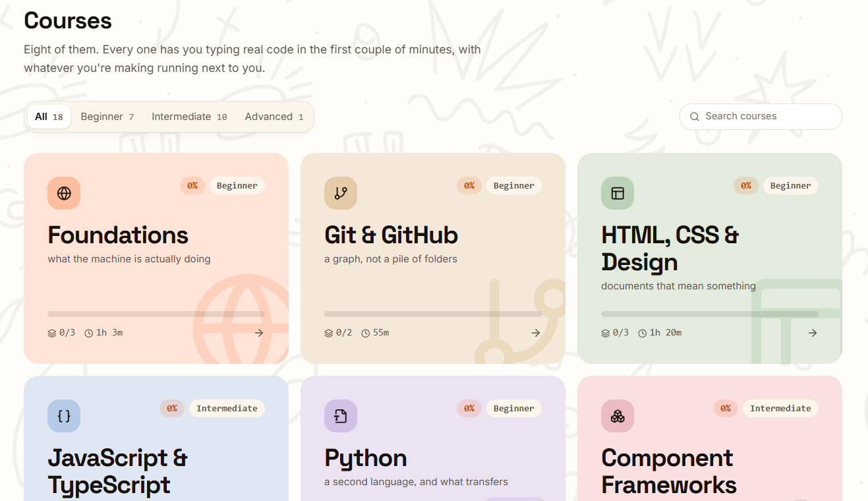Open the Foundations course title
868x501 pixels.
[118, 235]
